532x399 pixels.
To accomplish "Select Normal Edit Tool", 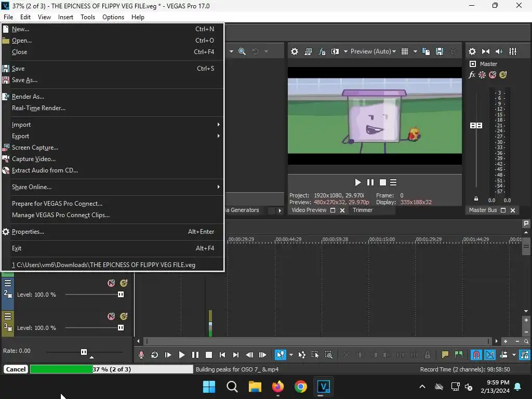I will point(280,355).
